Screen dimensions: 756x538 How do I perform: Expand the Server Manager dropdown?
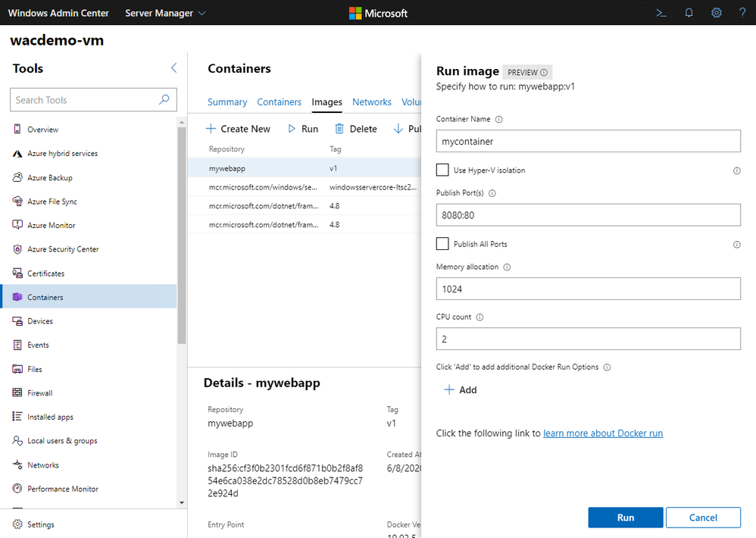[165, 13]
